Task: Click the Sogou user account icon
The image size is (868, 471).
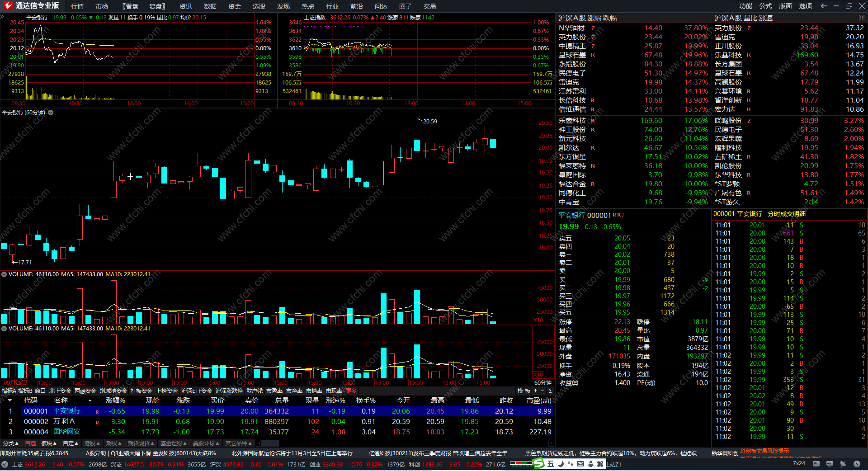Action: point(591,464)
